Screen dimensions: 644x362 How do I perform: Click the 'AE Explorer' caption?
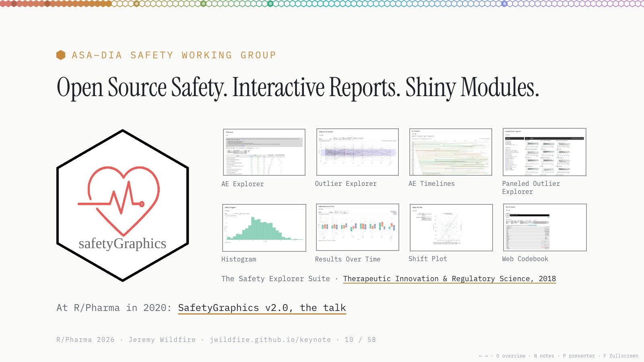click(243, 184)
